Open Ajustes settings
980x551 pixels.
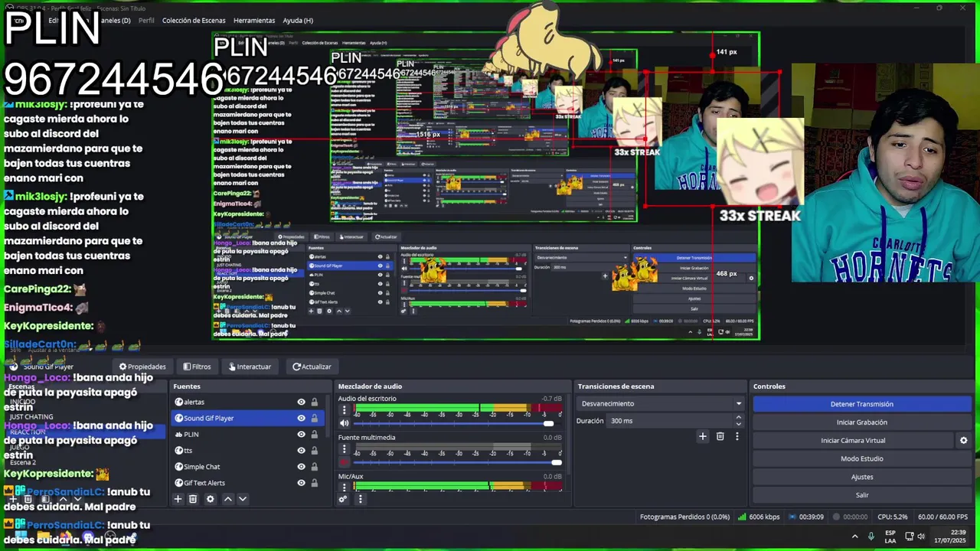point(862,477)
